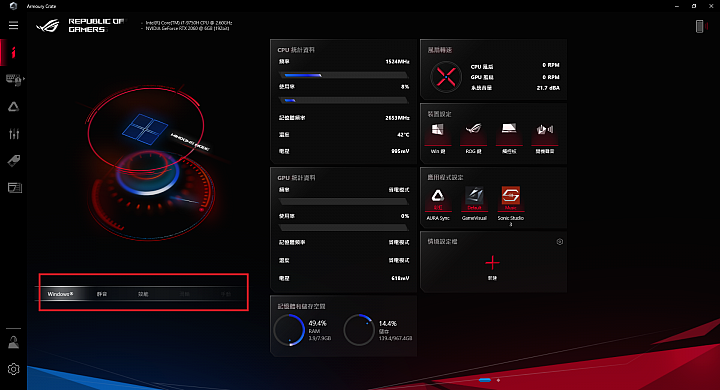Go to second dashboard page dot
Image resolution: width=720 pixels, height=390 pixels.
tap(498, 380)
